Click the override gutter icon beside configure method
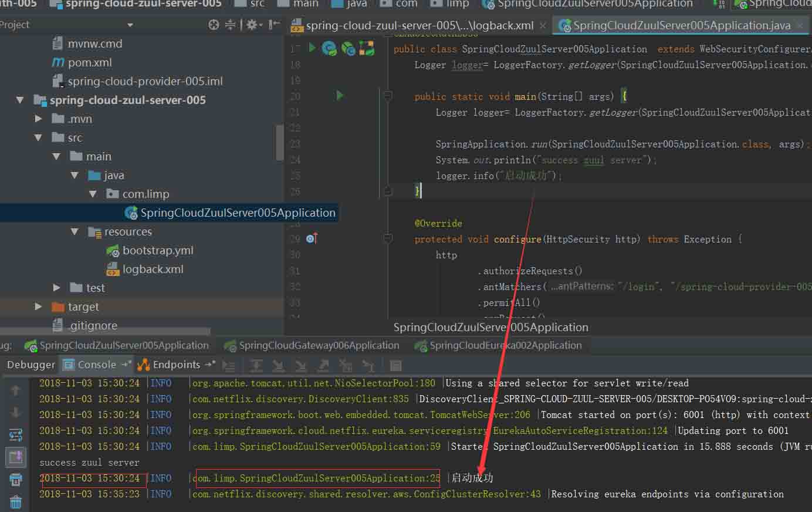 tap(312, 238)
